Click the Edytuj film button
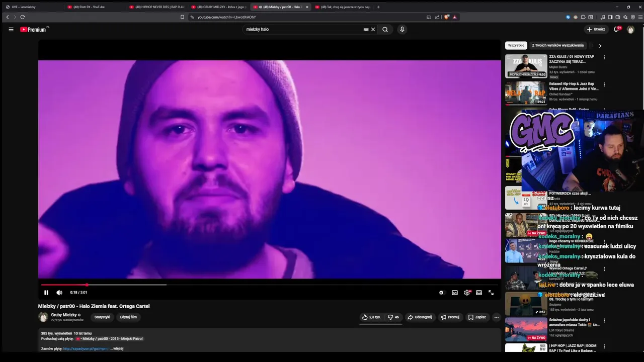Viewport: 644px width, 362px height. click(128, 317)
